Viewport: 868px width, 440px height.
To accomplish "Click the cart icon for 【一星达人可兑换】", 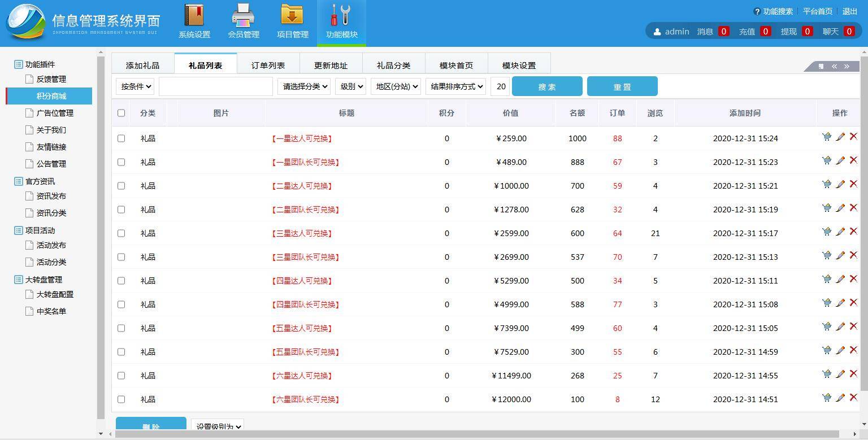I will click(x=827, y=136).
